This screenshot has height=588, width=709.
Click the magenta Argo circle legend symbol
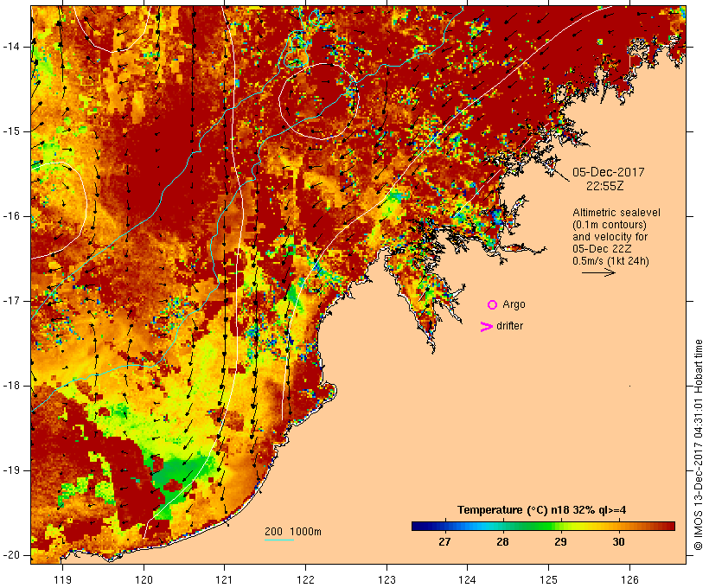(x=493, y=305)
